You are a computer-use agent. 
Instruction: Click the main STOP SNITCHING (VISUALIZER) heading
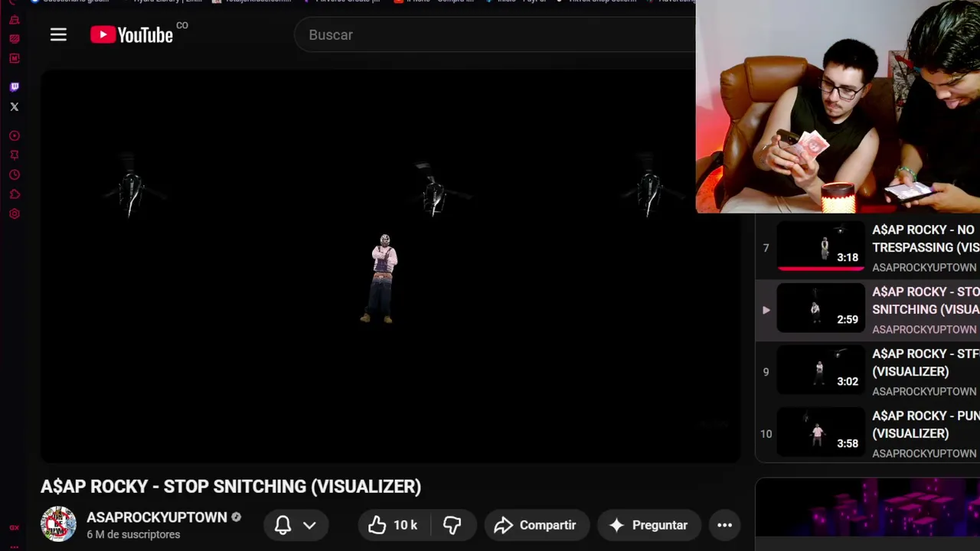230,486
